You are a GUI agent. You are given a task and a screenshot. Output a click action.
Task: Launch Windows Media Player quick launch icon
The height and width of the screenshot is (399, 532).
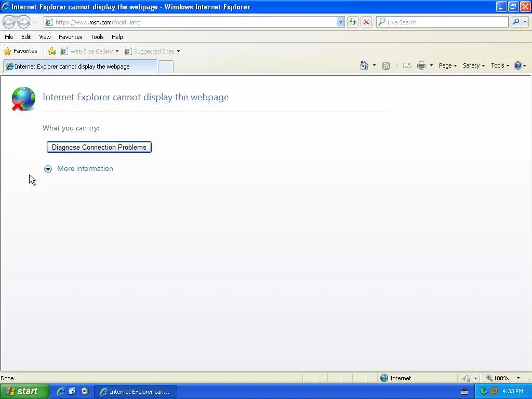point(85,391)
